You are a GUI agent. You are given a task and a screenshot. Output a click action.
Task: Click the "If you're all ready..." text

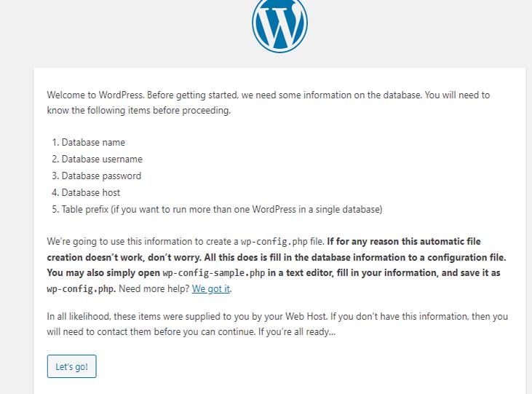click(x=296, y=331)
